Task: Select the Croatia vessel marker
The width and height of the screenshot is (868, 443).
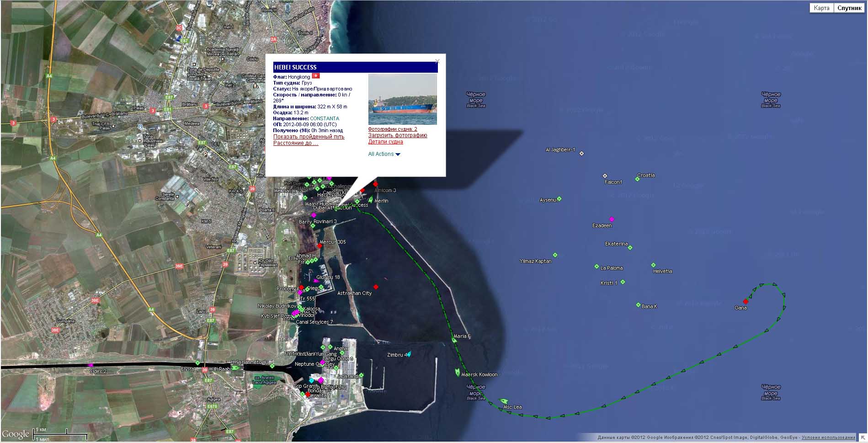Action: [x=637, y=179]
